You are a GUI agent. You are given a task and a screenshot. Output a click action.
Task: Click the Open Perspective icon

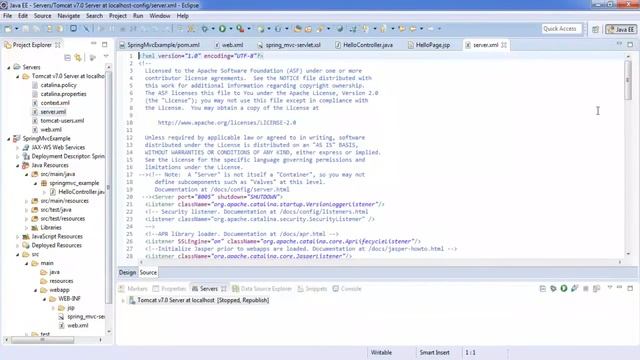[x=596, y=29]
